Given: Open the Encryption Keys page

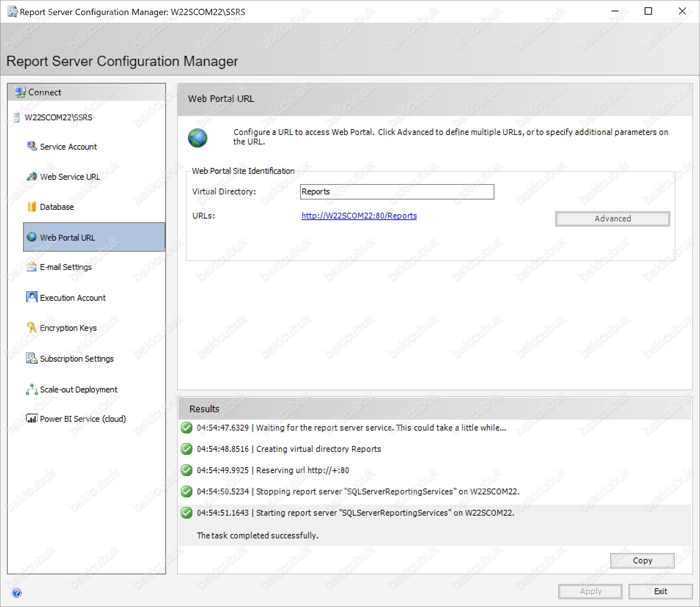Looking at the screenshot, I should tap(68, 328).
